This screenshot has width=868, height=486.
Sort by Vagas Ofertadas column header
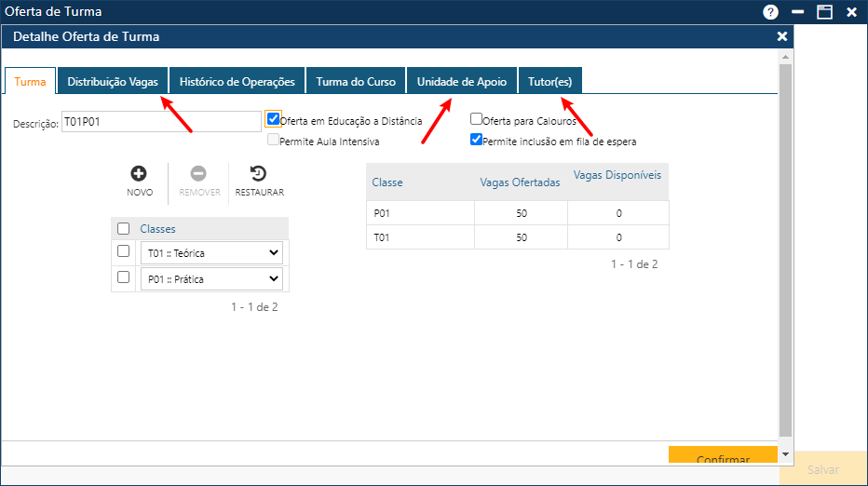(x=520, y=182)
